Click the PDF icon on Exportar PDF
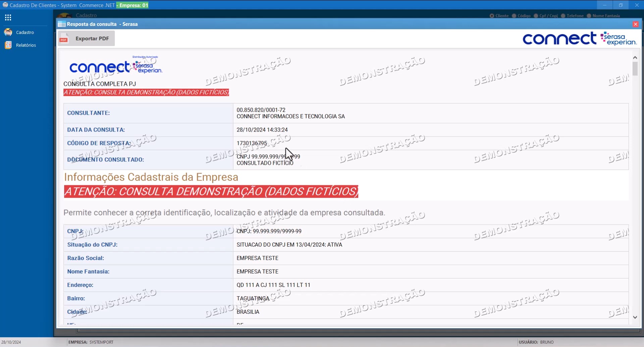The image size is (644, 347). (x=64, y=39)
